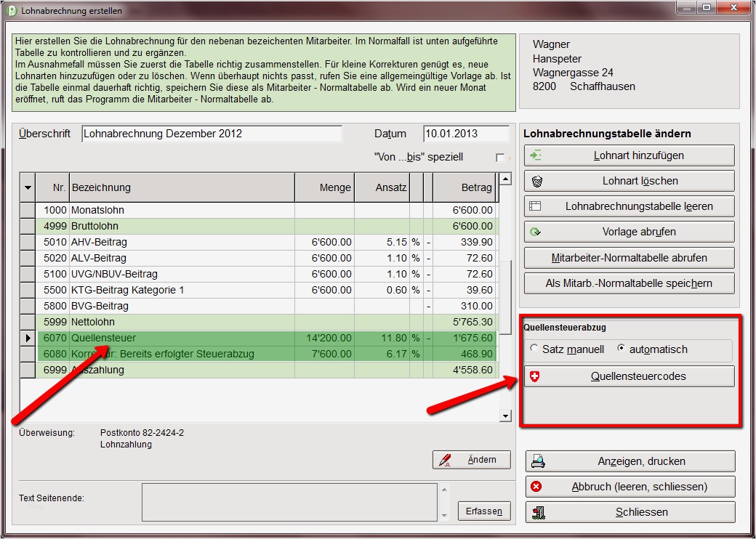Click the green application icon in title bar
756x539 pixels.
coord(10,10)
